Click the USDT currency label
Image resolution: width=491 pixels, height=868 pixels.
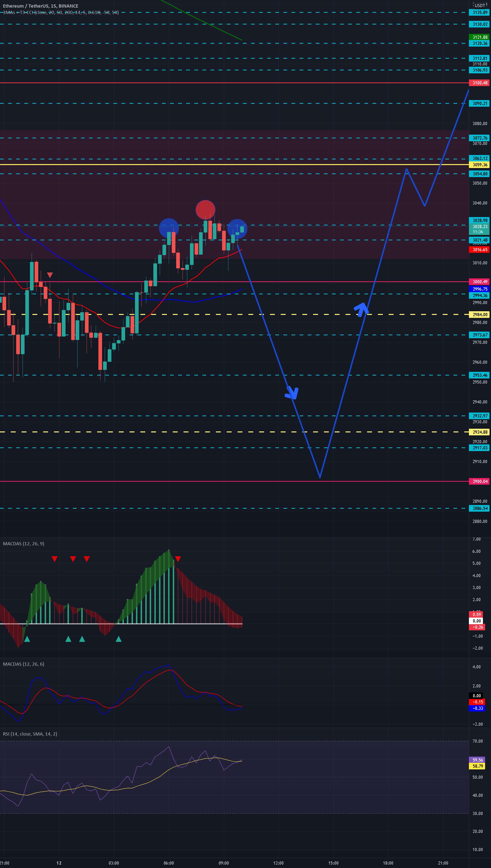(x=480, y=5)
